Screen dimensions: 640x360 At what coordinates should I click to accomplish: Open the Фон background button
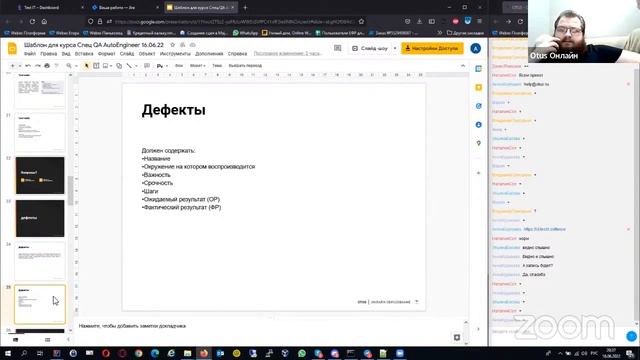pos(179,66)
